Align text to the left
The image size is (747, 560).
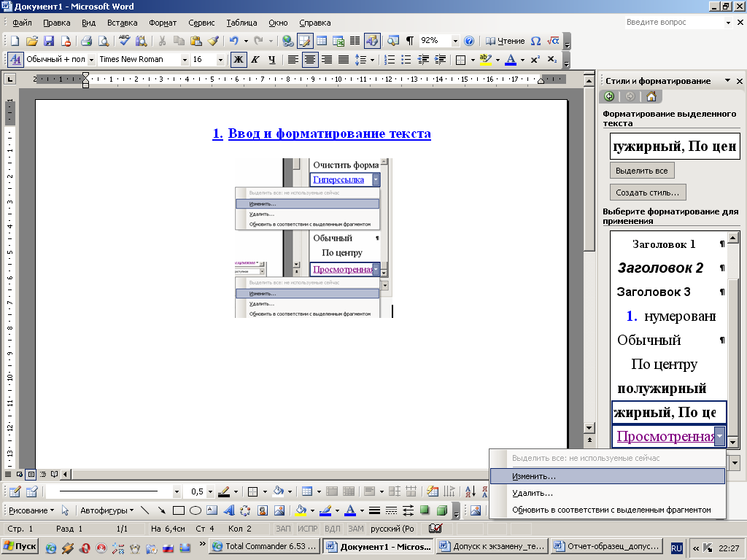click(x=293, y=60)
